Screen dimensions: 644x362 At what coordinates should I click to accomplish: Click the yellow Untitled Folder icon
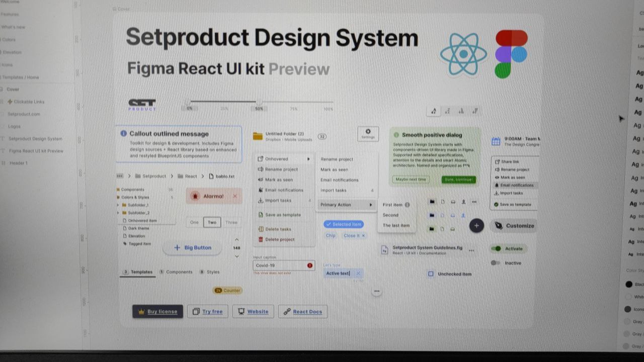tap(258, 136)
